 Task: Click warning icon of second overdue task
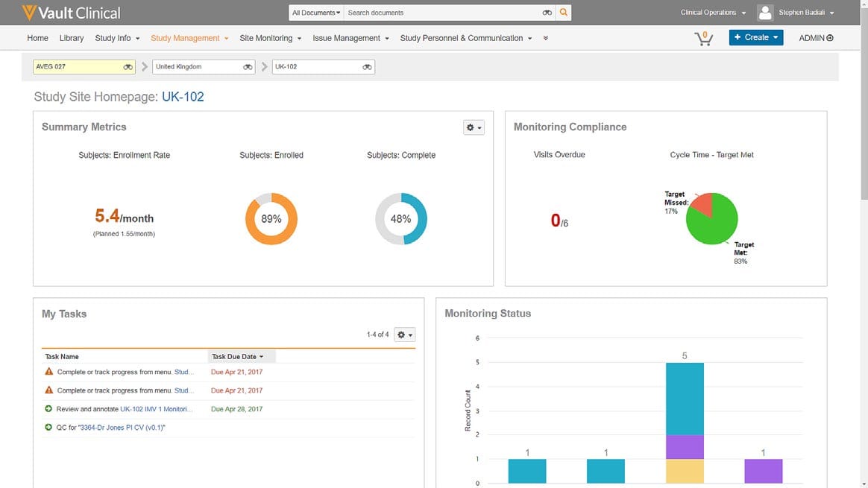click(48, 390)
